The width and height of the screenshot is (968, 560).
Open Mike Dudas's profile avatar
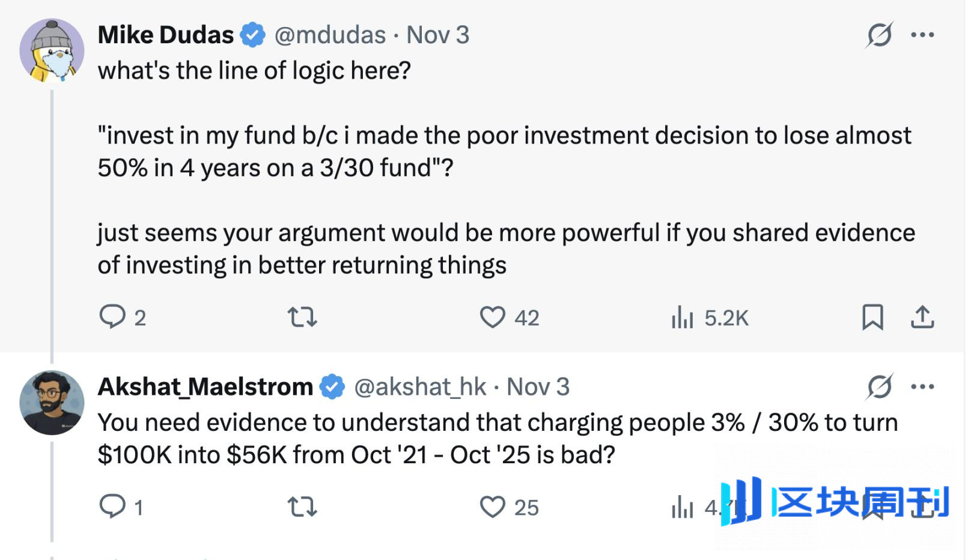coord(52,50)
